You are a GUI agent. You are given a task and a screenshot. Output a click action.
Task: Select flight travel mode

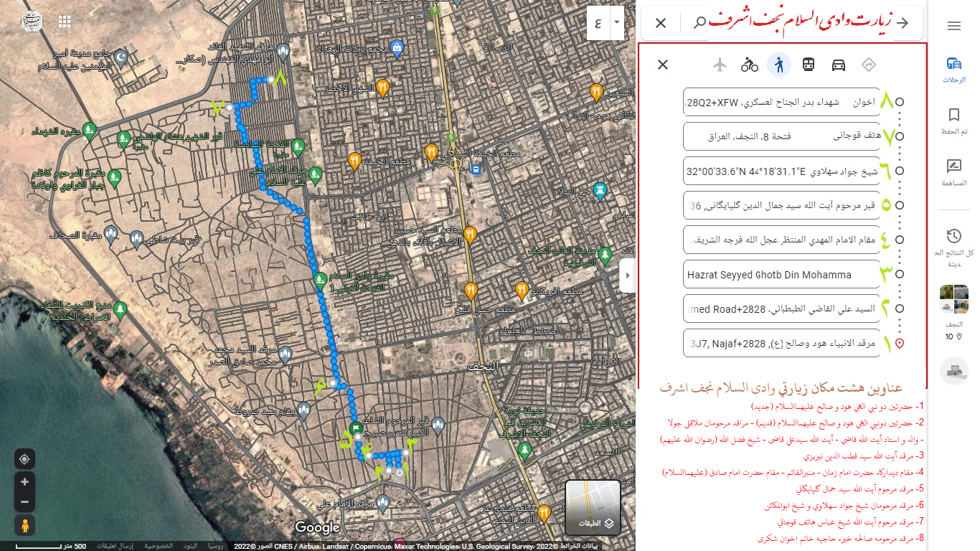pyautogui.click(x=720, y=65)
